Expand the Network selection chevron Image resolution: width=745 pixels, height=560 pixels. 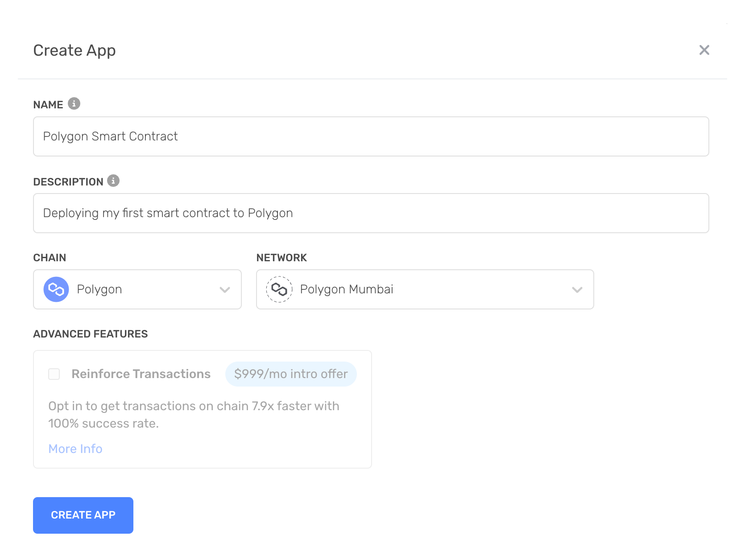[577, 289]
